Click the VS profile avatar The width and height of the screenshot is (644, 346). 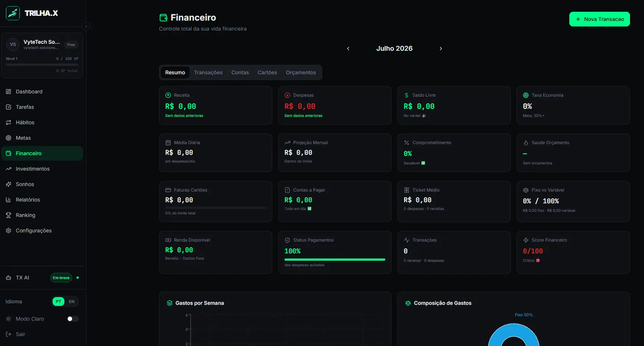tap(13, 44)
